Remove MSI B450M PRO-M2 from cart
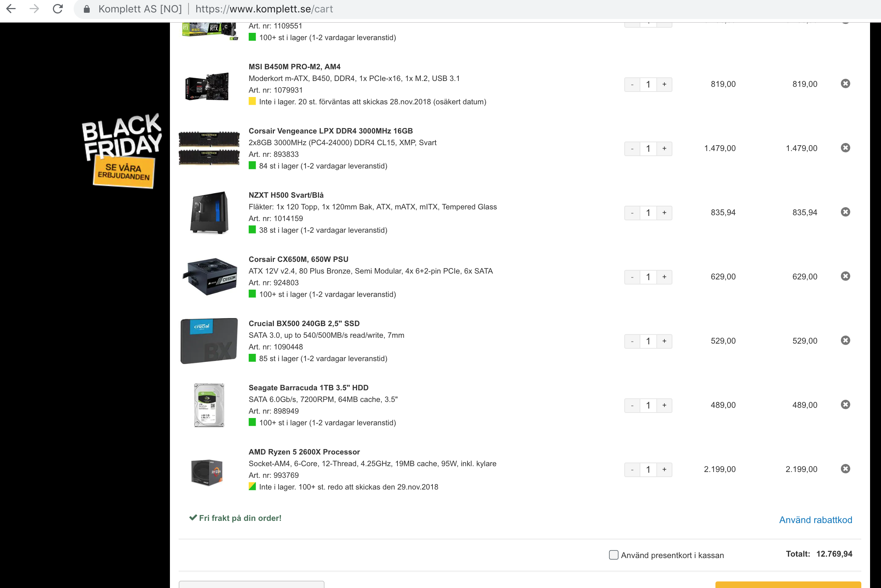The image size is (881, 588). pyautogui.click(x=845, y=84)
